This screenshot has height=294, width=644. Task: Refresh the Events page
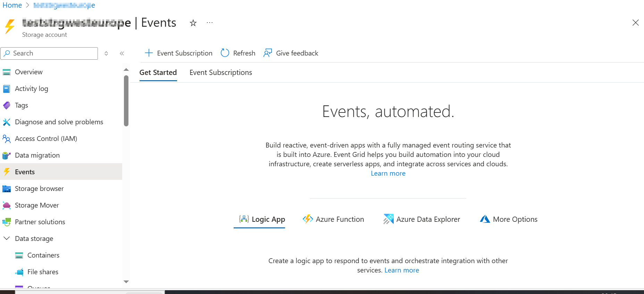pyautogui.click(x=238, y=53)
